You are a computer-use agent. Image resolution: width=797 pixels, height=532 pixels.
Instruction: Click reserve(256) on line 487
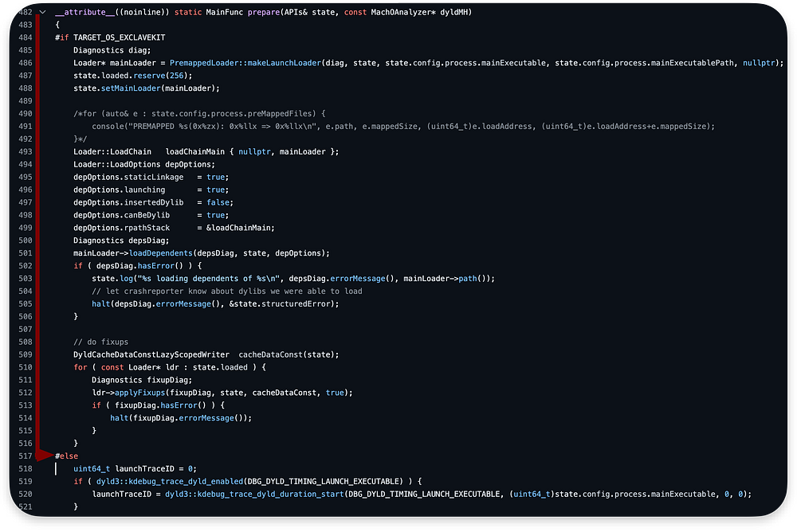(x=161, y=76)
